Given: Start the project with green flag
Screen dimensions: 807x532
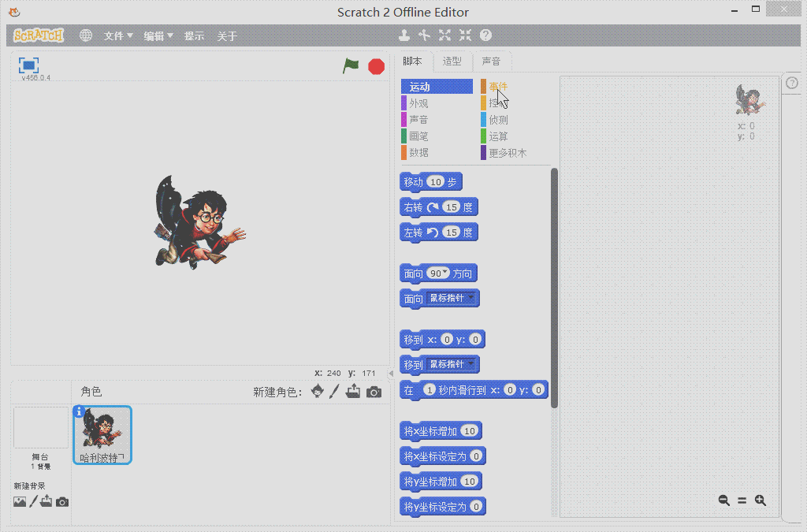Looking at the screenshot, I should click(x=351, y=66).
